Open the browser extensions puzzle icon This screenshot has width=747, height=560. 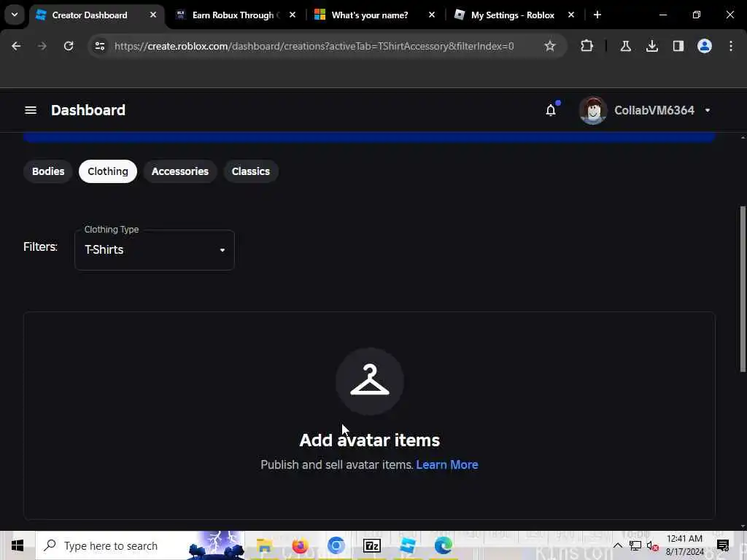(587, 46)
